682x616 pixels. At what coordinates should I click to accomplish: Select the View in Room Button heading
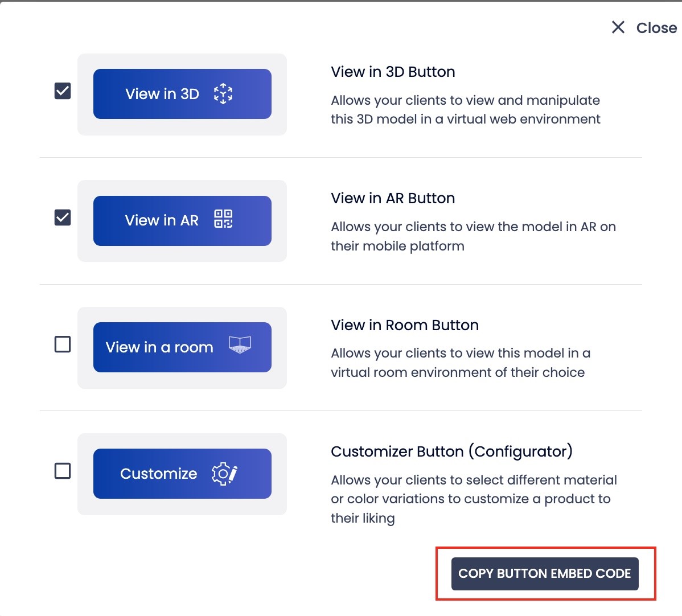coord(405,325)
